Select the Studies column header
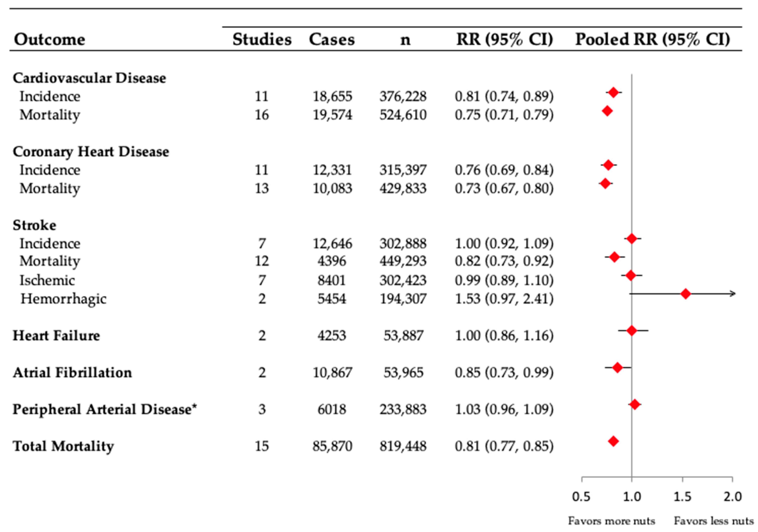 pos(262,39)
